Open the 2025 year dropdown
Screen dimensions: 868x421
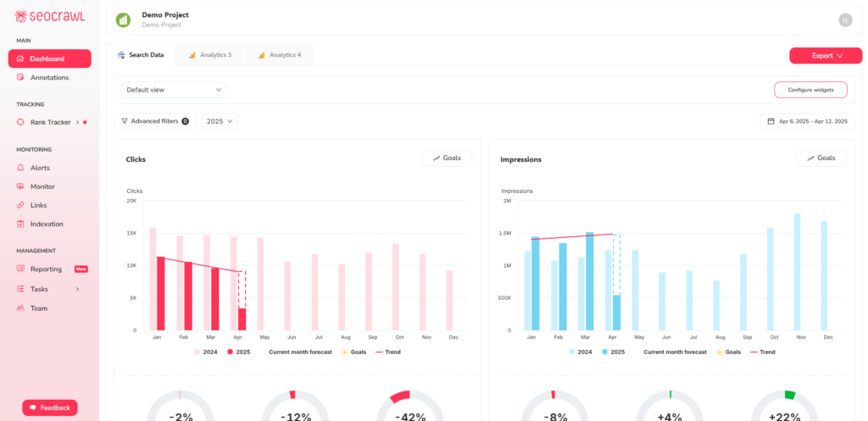point(220,121)
